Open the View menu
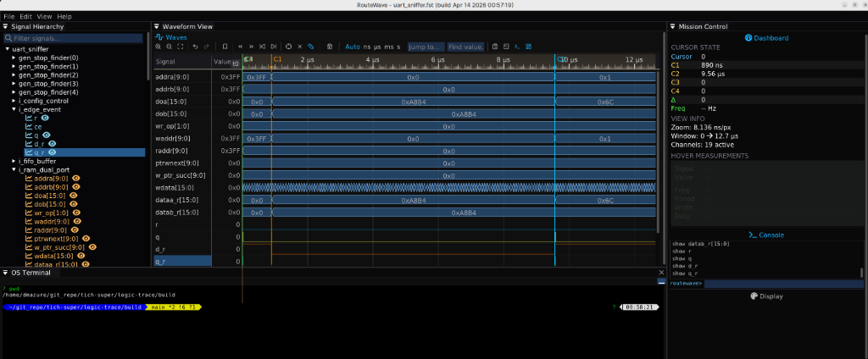Viewport: 868px width, 359px height. pos(44,17)
